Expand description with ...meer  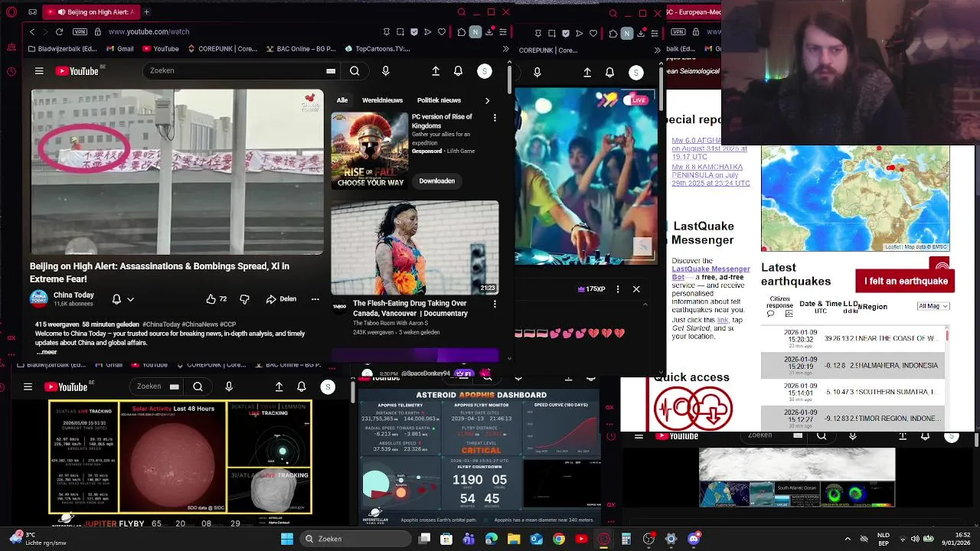(x=46, y=352)
